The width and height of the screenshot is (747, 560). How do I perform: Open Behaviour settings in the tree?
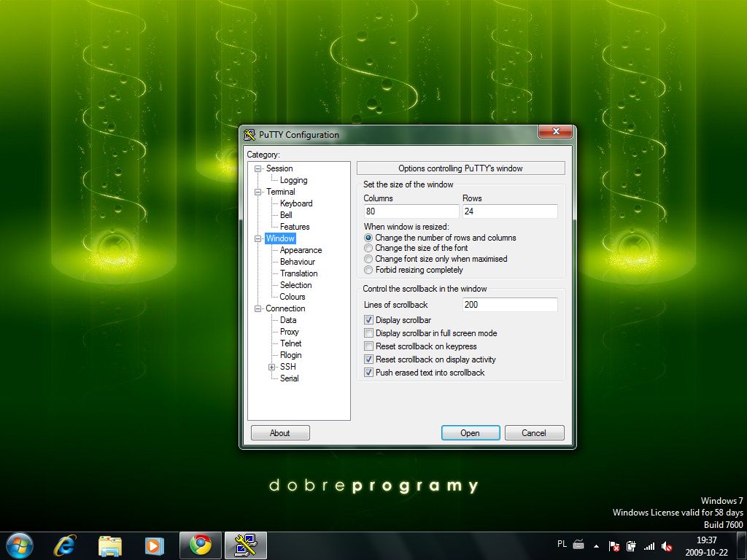tap(298, 262)
